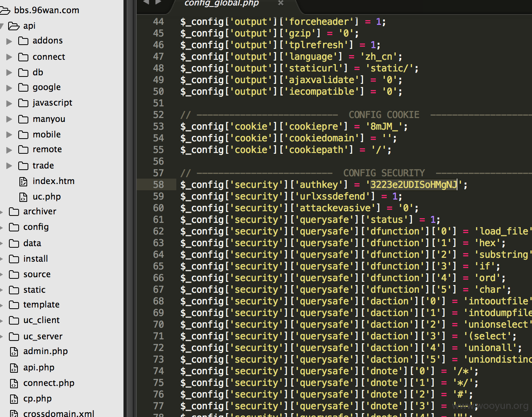Select the uc_client folder
532x417 pixels.
[41, 320]
